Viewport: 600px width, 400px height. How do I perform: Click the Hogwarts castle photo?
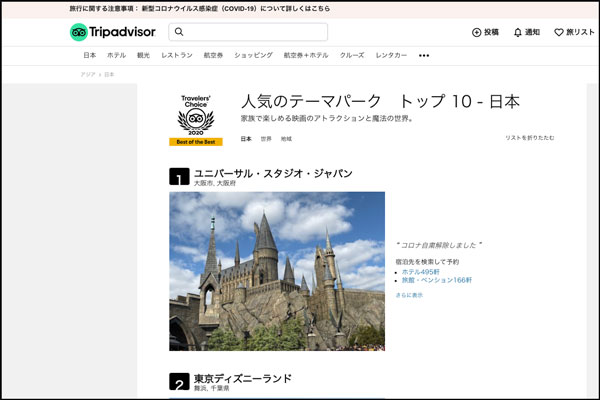(276, 270)
